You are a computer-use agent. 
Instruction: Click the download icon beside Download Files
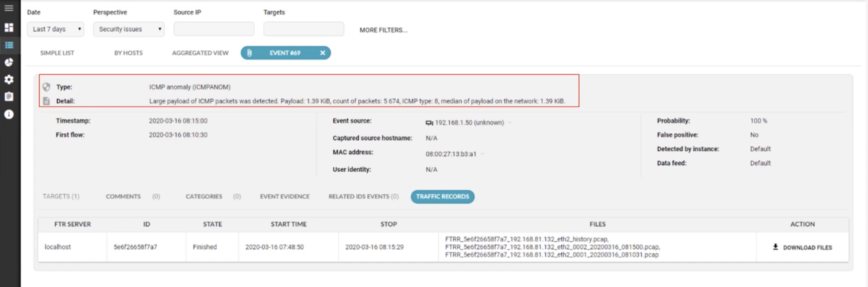coord(775,247)
